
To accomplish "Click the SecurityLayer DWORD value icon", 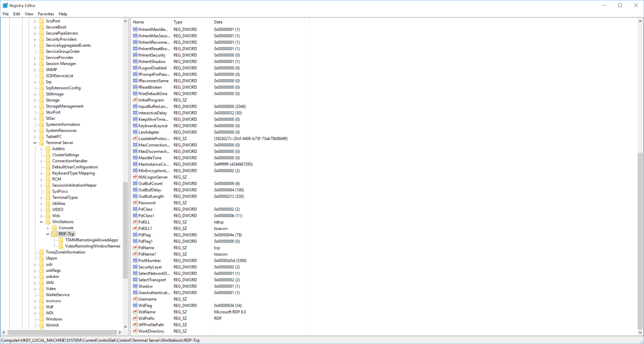I will (x=135, y=267).
